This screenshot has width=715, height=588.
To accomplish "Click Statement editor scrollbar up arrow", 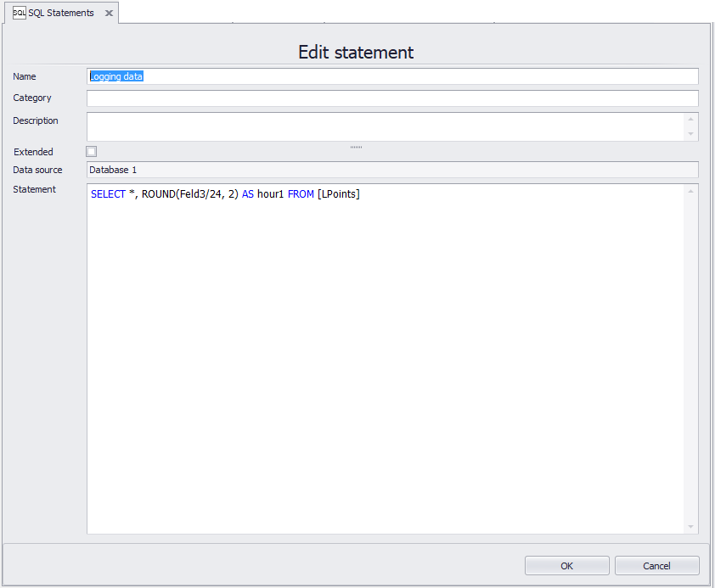I will point(691,191).
